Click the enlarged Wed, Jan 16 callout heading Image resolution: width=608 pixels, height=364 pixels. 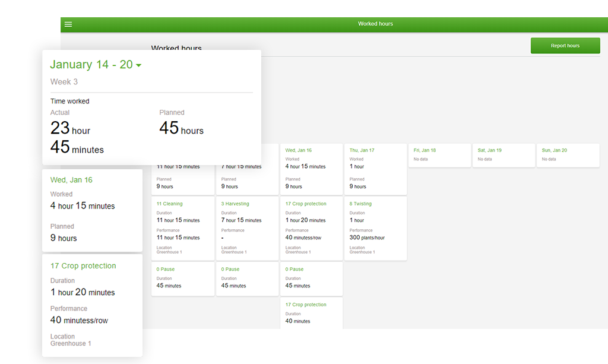coord(71,180)
